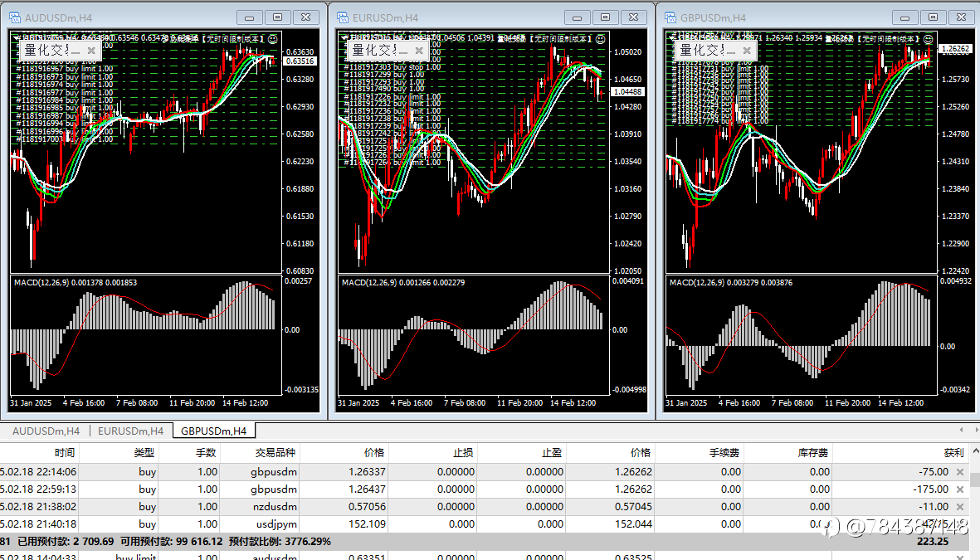Sort orders by 交易品种 column header
Image resolution: width=980 pixels, height=560 pixels.
(x=275, y=452)
